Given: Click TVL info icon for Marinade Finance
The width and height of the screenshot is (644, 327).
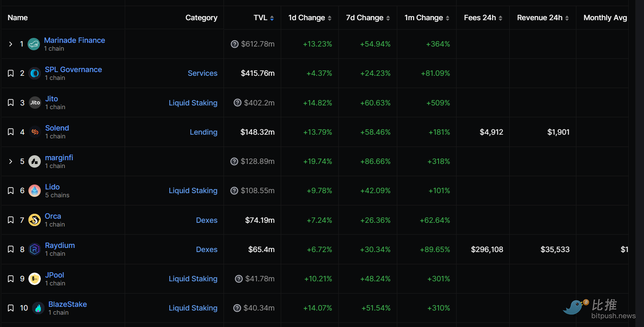Looking at the screenshot, I should (x=235, y=44).
